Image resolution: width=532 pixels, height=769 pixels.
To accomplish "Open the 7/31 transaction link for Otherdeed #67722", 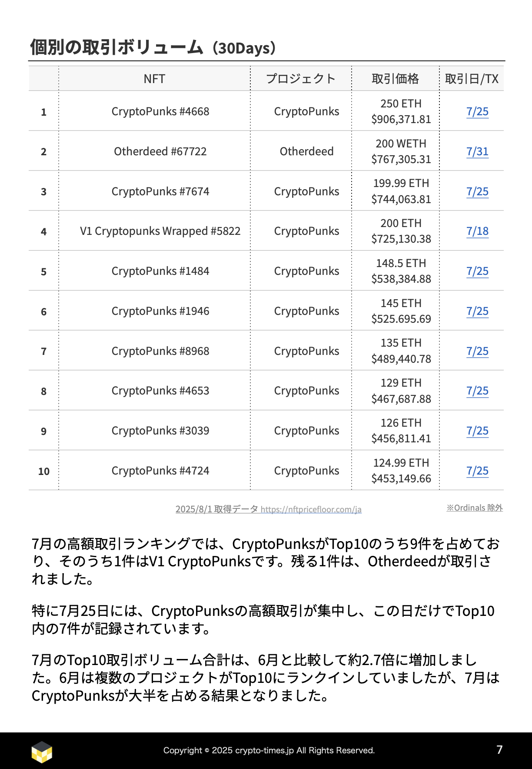I will 477,152.
